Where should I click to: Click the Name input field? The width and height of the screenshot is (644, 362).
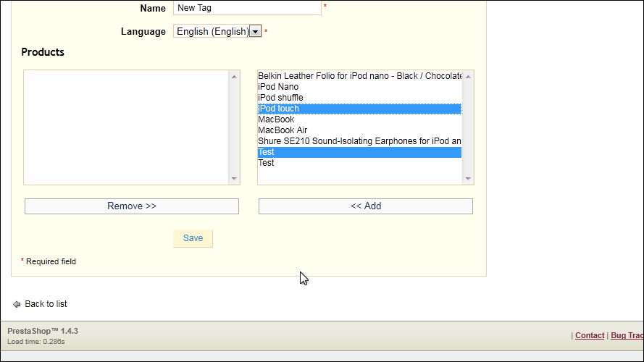click(247, 8)
